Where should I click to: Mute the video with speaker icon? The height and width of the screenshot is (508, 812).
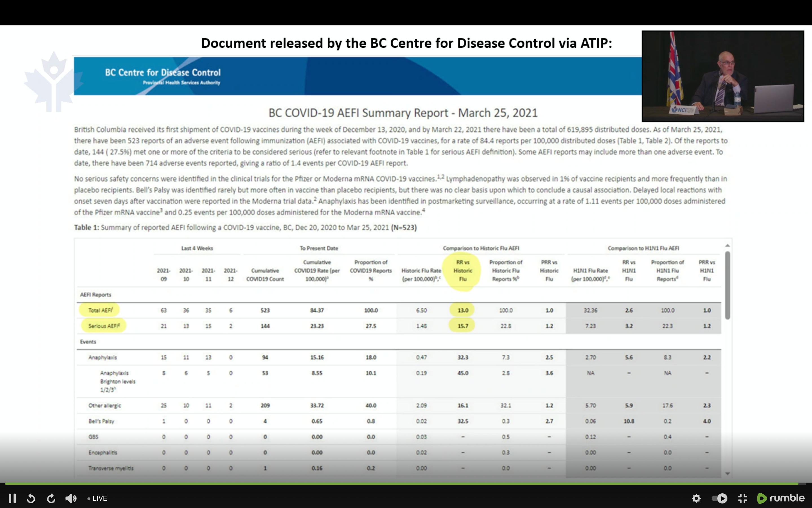[x=71, y=498]
